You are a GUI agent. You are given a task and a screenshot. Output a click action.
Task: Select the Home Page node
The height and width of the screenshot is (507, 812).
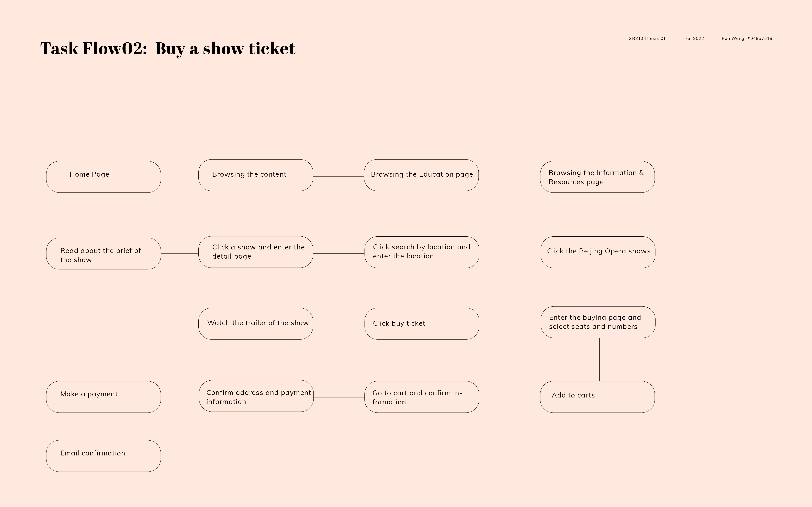point(103,177)
